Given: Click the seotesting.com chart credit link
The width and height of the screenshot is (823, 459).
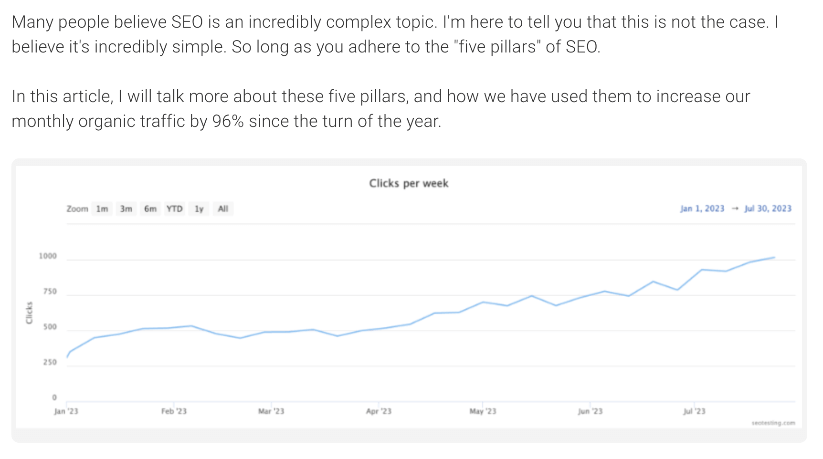Looking at the screenshot, I should tap(773, 423).
